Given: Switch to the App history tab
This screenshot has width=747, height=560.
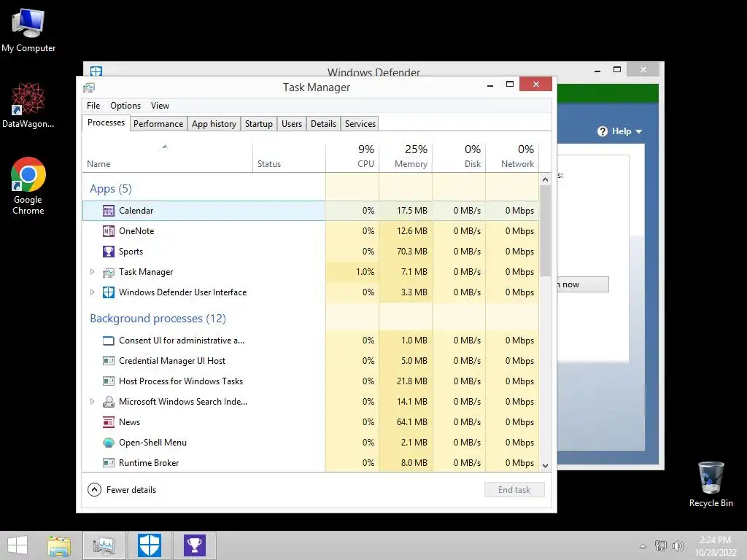Looking at the screenshot, I should click(214, 124).
